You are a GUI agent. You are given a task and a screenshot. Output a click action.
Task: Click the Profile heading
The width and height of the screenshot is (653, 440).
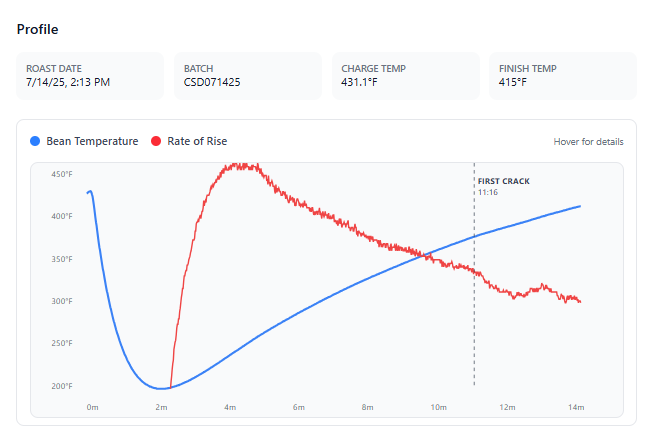[x=37, y=29]
